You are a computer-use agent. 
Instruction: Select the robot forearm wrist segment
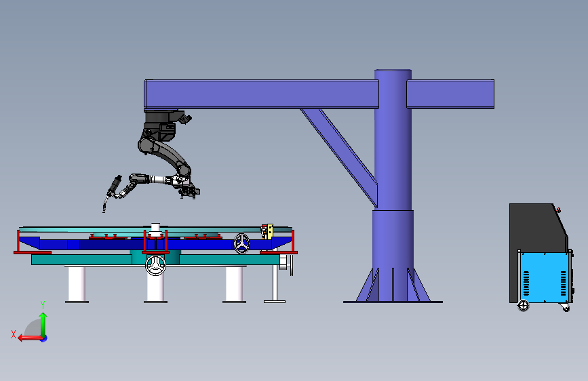click(150, 179)
